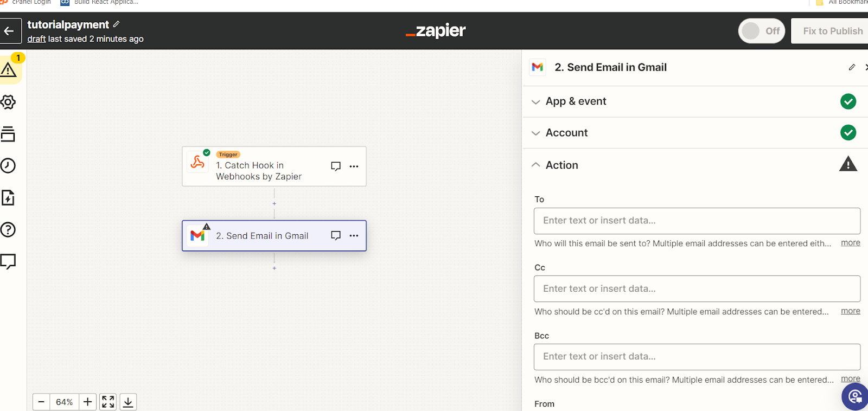
Task: Open Zap settings gear icon
Action: point(8,102)
